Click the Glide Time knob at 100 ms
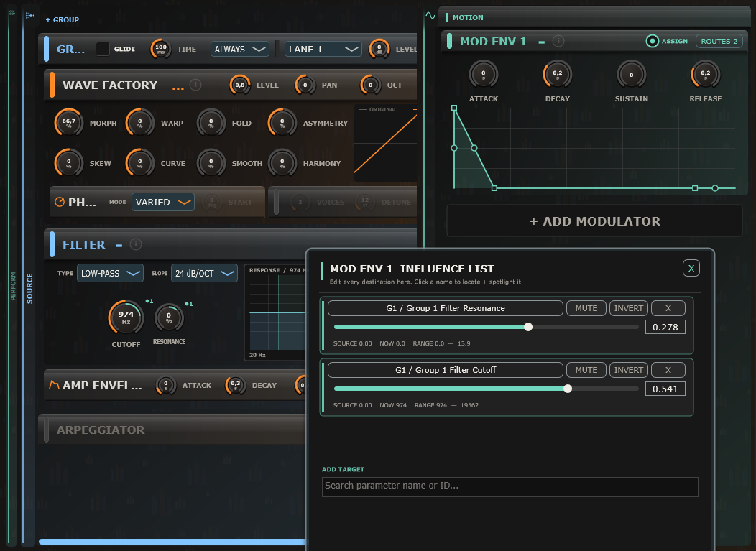This screenshot has height=551, width=756. click(160, 49)
